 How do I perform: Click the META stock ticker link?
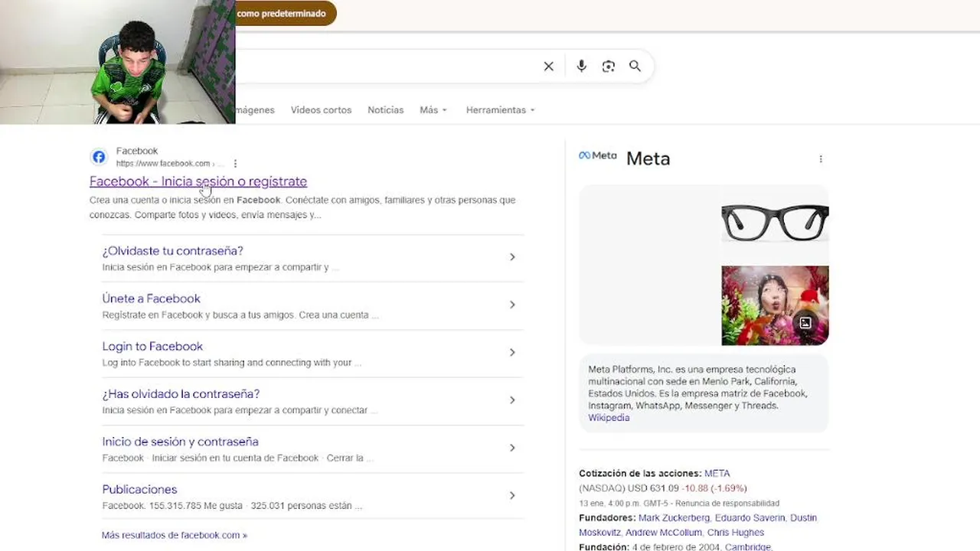coord(717,474)
